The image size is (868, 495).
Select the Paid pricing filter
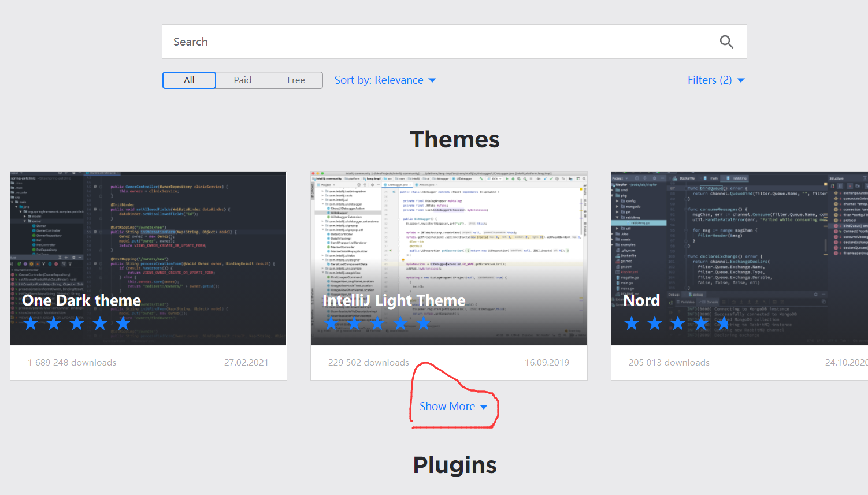click(x=243, y=80)
